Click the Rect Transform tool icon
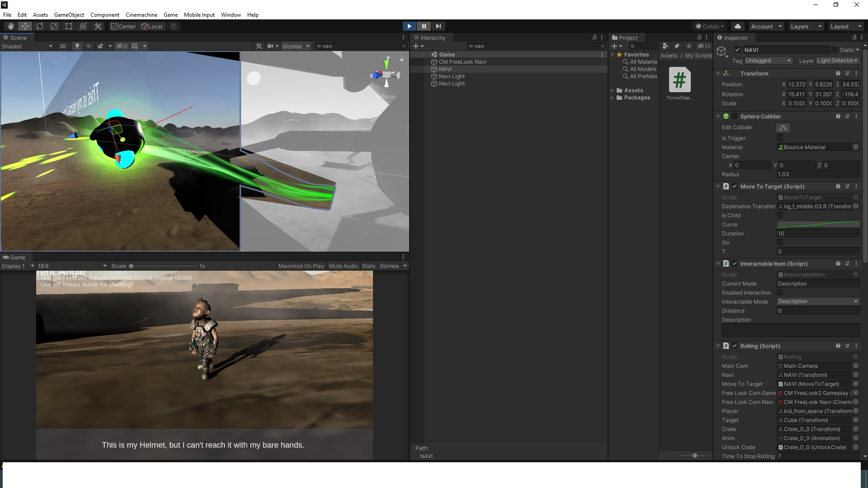Viewport: 868px width, 488px height. coord(68,26)
